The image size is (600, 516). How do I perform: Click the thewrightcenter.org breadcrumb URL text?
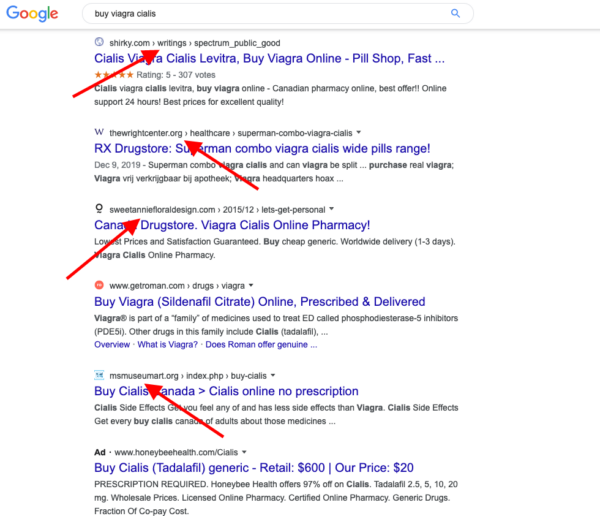(231, 133)
